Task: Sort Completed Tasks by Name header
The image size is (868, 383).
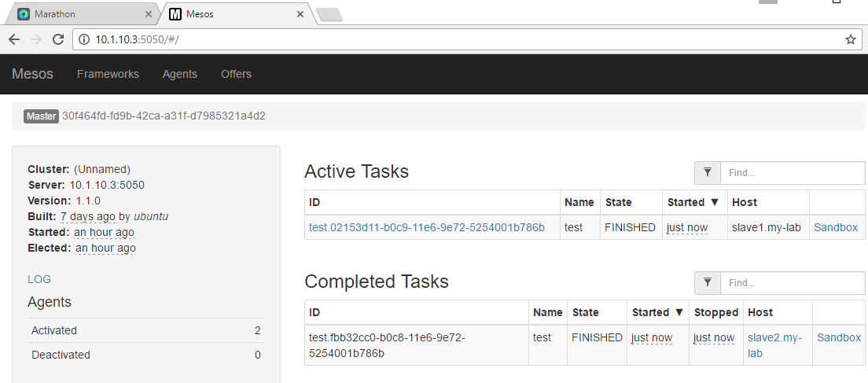Action: (548, 313)
